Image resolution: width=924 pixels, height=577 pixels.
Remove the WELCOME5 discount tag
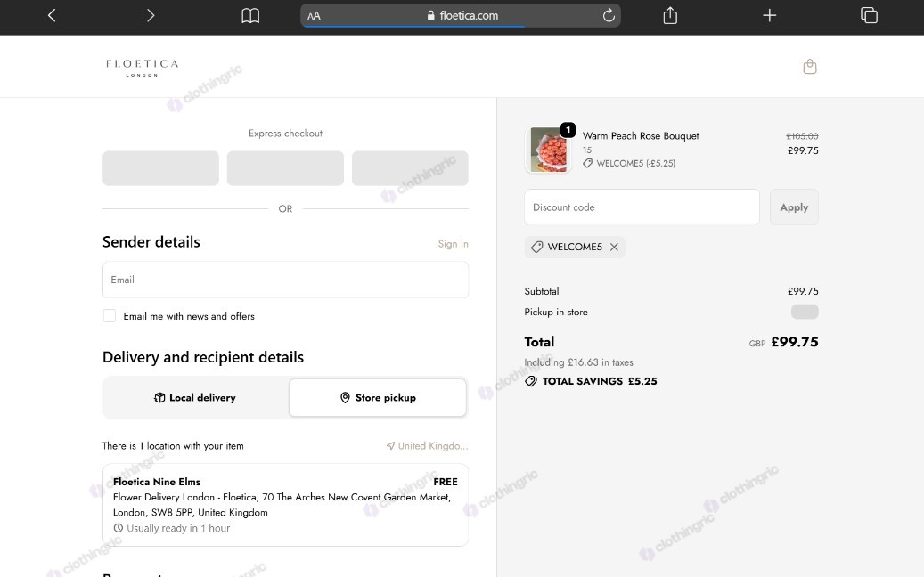pos(614,247)
